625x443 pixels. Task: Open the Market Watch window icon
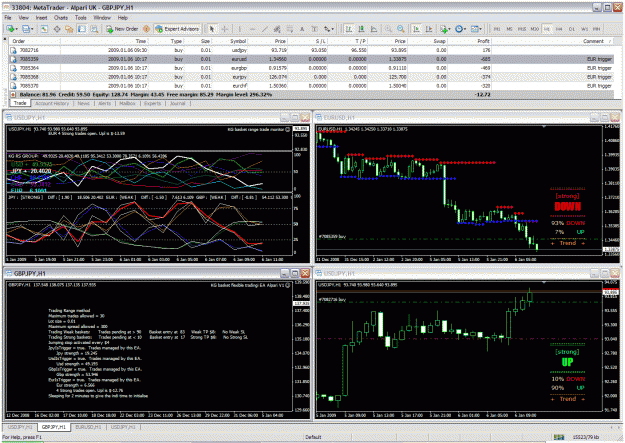[x=44, y=29]
